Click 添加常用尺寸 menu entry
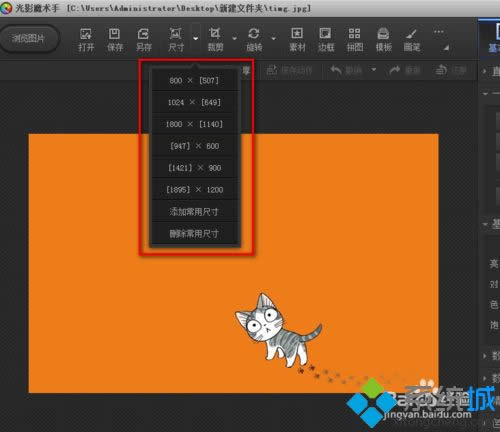The height and width of the screenshot is (432, 500). click(x=194, y=211)
